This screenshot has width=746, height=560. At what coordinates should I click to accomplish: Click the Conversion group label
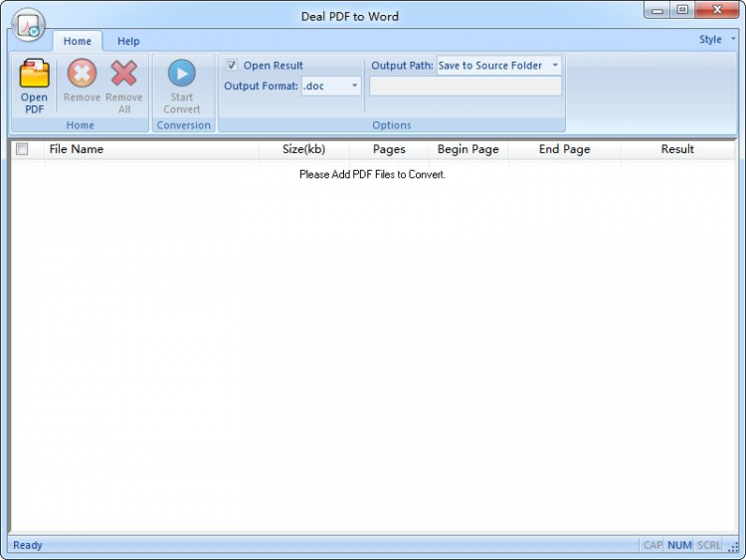pyautogui.click(x=184, y=125)
